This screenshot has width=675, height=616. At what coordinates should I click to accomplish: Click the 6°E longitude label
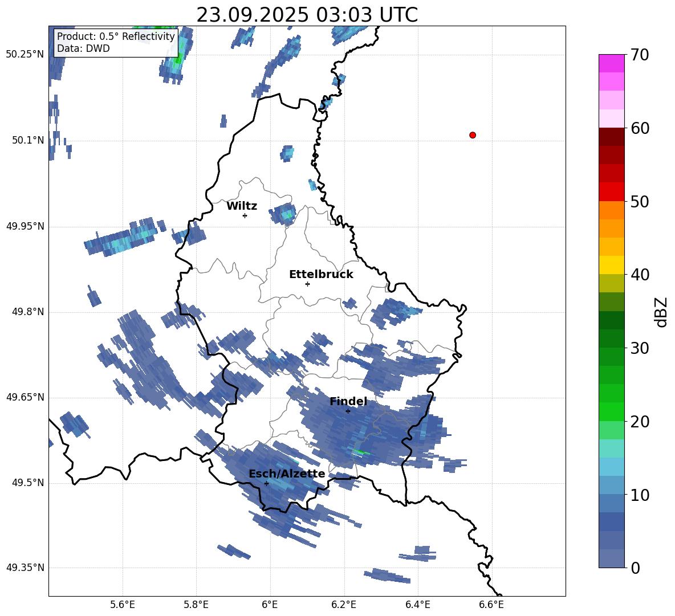coord(270,605)
